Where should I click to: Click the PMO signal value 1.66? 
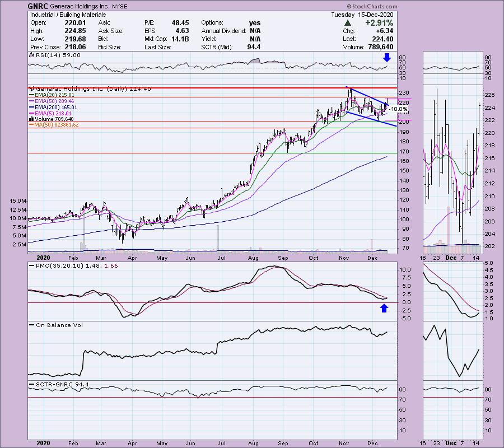[111, 266]
